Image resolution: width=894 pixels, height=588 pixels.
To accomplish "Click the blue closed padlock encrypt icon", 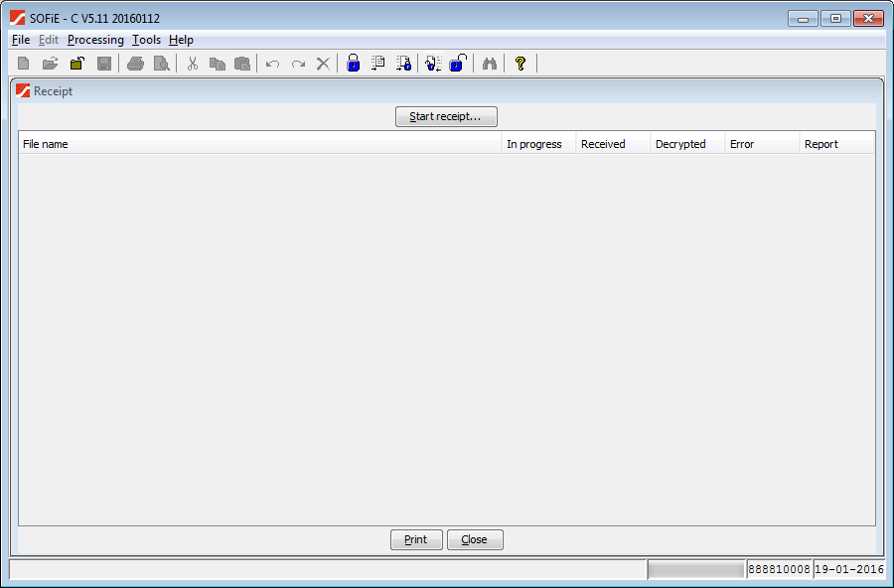I will click(x=353, y=64).
